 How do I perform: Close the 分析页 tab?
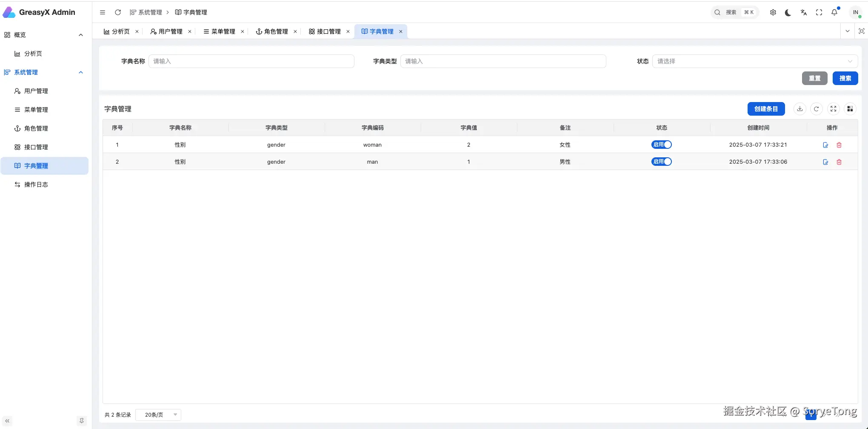[137, 31]
